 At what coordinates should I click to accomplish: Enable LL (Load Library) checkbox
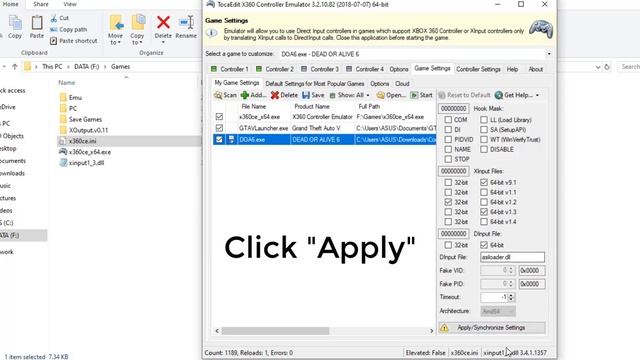[484, 120]
